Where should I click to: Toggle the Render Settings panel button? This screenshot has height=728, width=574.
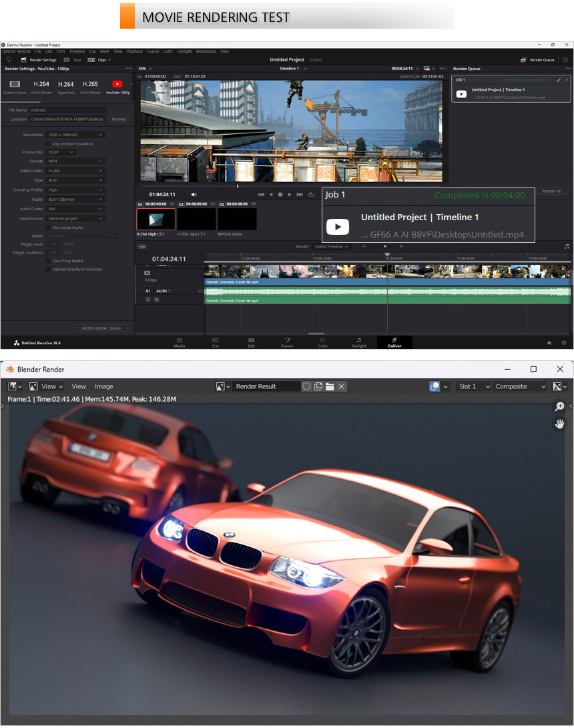click(x=39, y=60)
